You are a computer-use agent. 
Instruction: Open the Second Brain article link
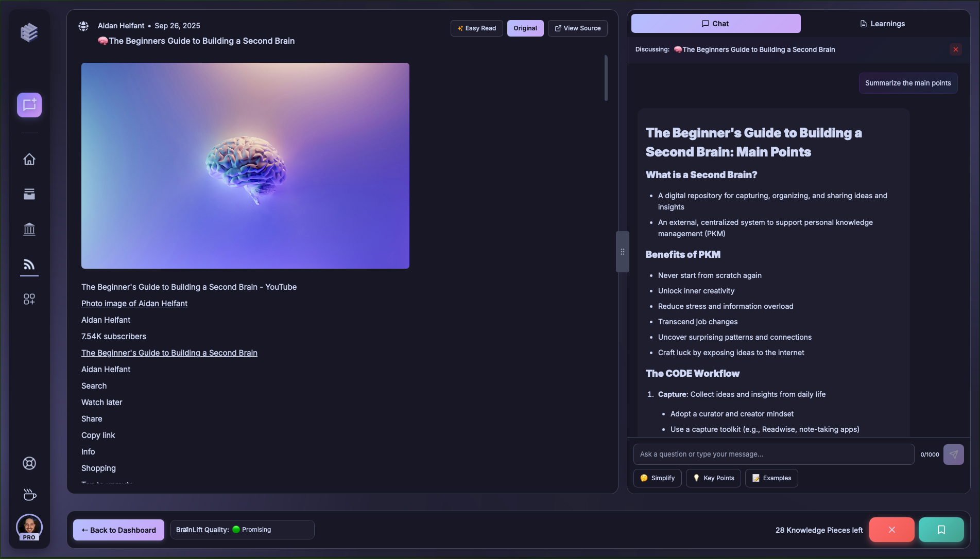tap(169, 353)
